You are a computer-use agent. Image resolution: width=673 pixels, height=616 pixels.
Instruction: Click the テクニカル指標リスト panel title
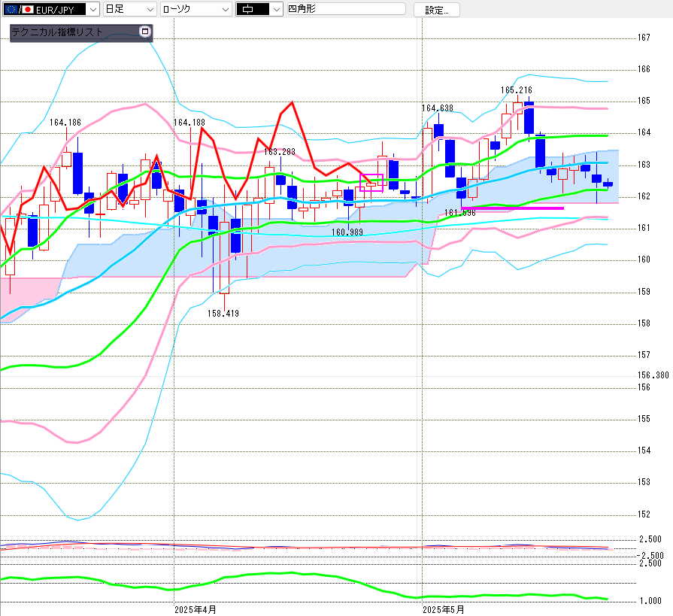tap(57, 32)
